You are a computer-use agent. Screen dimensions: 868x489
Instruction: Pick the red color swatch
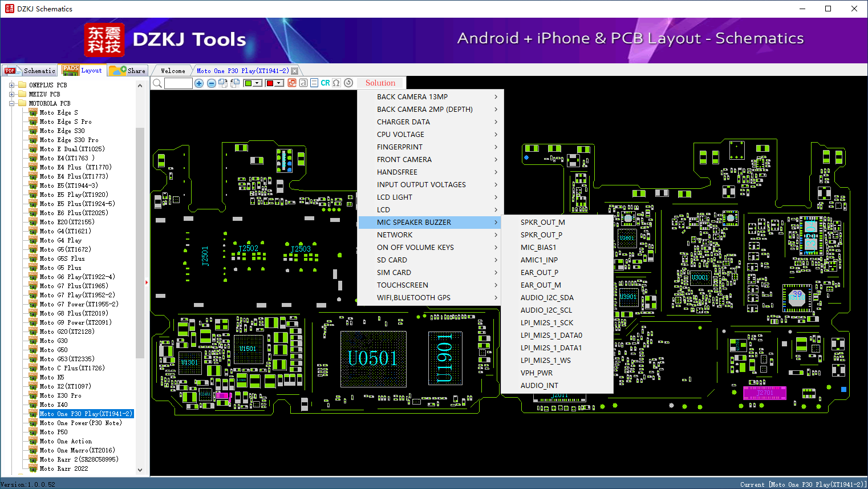coord(269,83)
